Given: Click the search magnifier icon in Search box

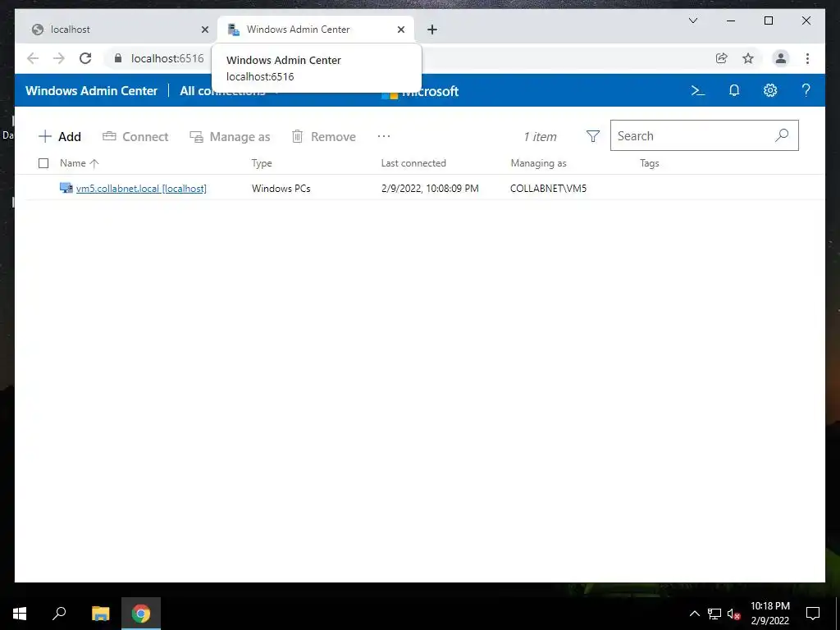Looking at the screenshot, I should [x=782, y=135].
